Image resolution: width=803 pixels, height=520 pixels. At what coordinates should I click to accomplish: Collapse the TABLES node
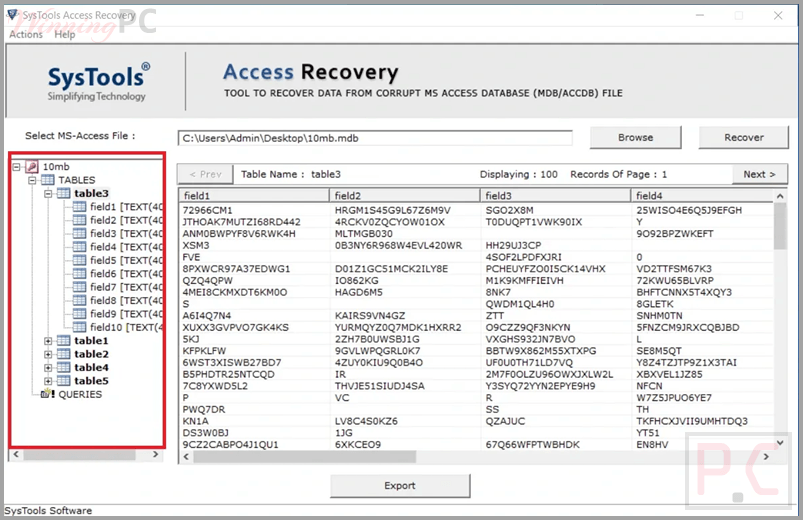32,180
